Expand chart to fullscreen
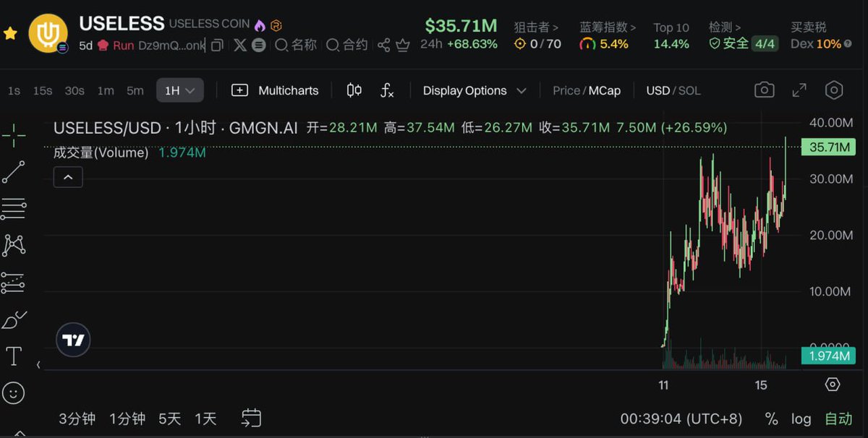The image size is (868, 438). click(799, 90)
